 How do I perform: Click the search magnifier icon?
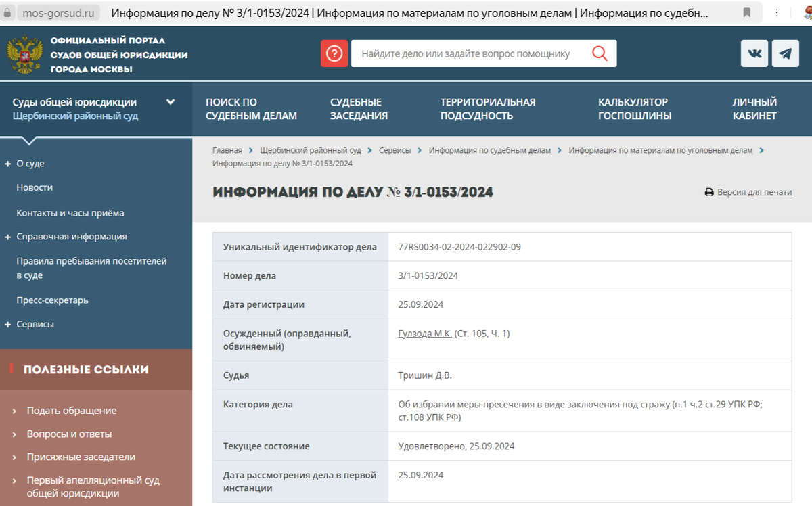(x=600, y=53)
